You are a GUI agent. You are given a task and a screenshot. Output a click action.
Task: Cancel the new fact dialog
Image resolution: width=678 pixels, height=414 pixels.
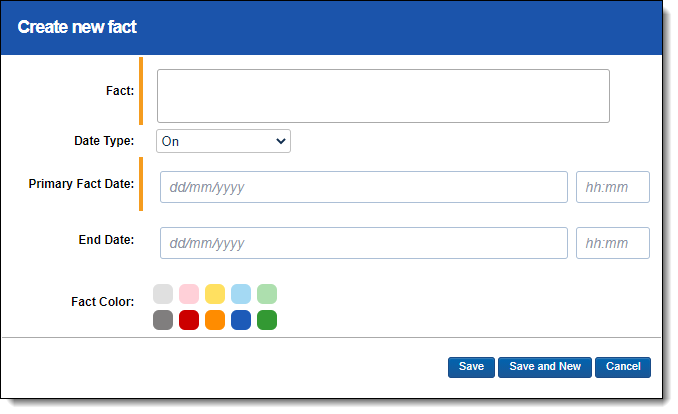623,367
